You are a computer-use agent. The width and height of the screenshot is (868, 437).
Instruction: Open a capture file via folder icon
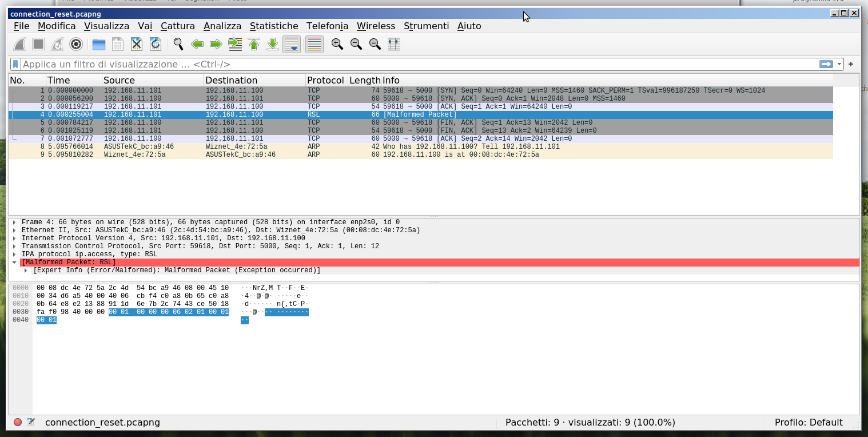[x=99, y=44]
